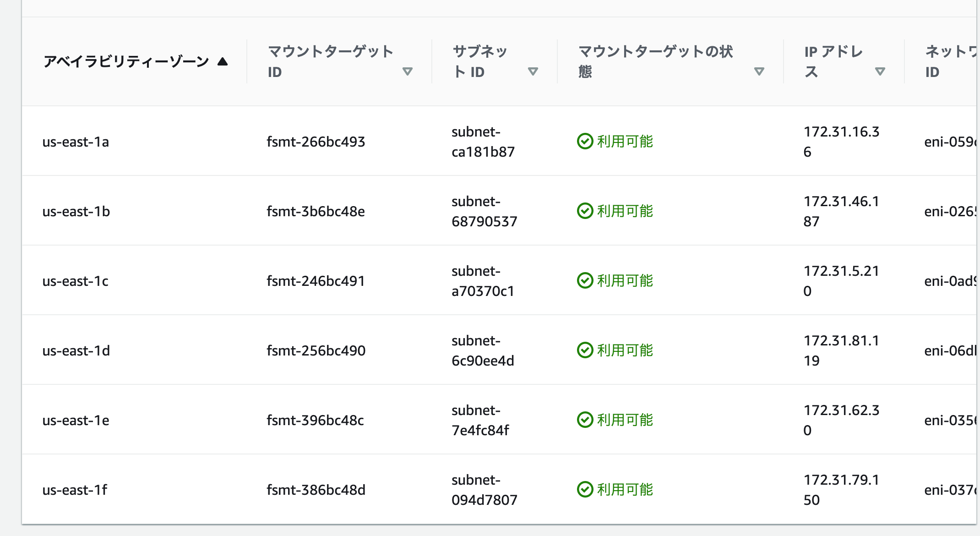980x536 pixels.
Task: Click IP address 172.31.79.150
Action: [x=841, y=490]
